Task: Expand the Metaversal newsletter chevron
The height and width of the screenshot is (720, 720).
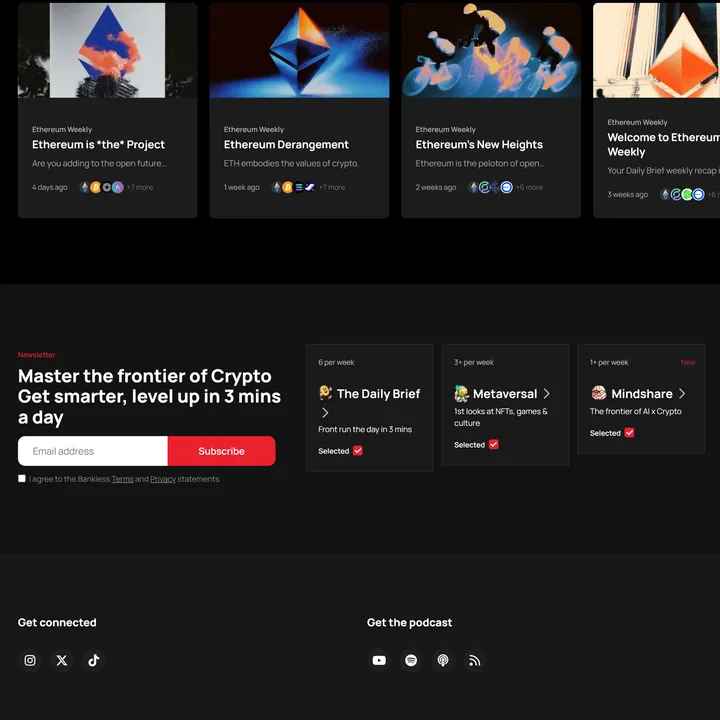Action: pyautogui.click(x=547, y=394)
